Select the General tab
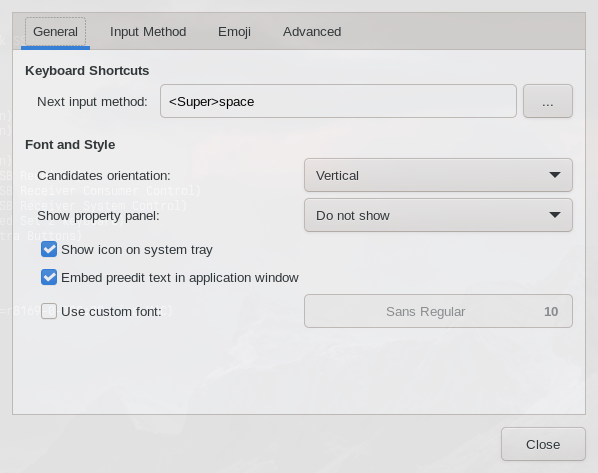The width and height of the screenshot is (598, 473). click(55, 32)
